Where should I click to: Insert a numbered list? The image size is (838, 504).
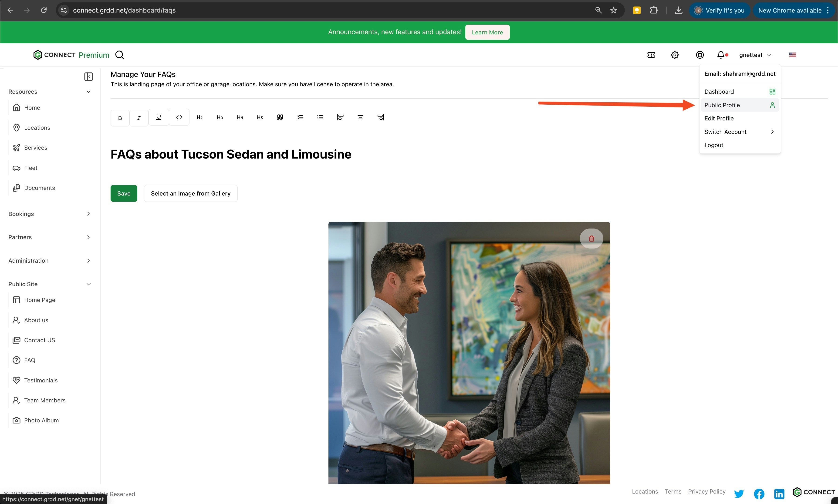pos(300,117)
